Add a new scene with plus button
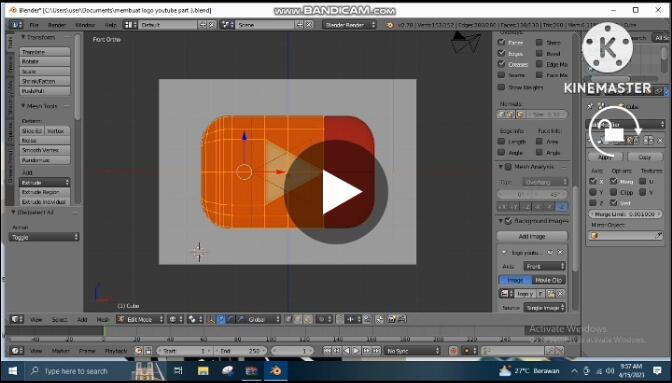 point(300,25)
